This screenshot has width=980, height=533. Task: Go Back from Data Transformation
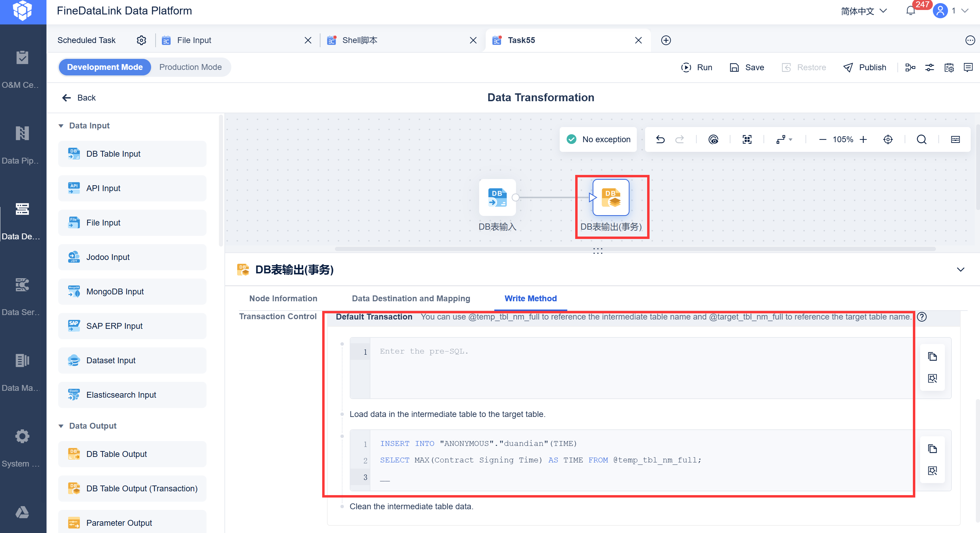tap(79, 98)
